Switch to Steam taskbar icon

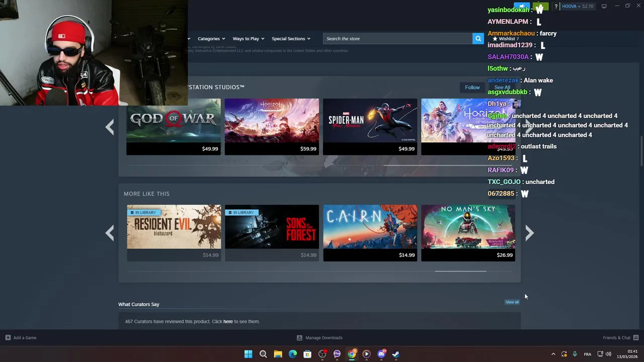pyautogui.click(x=396, y=354)
